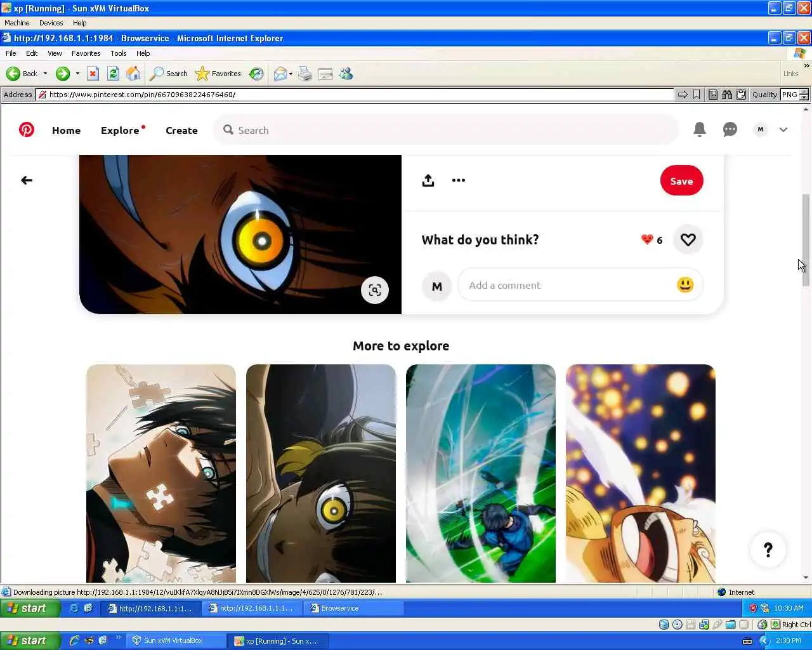Click the guest XP start button

[30, 608]
